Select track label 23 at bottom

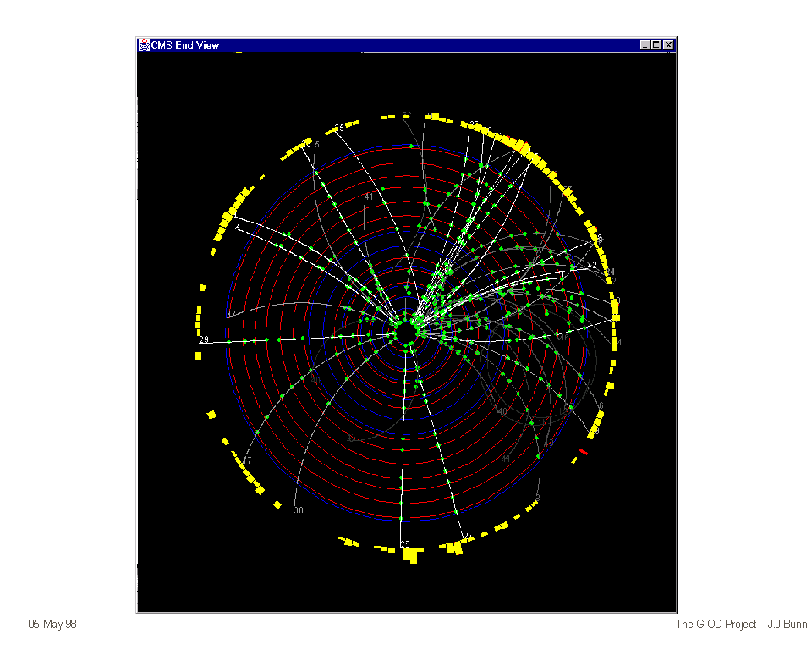[x=405, y=544]
